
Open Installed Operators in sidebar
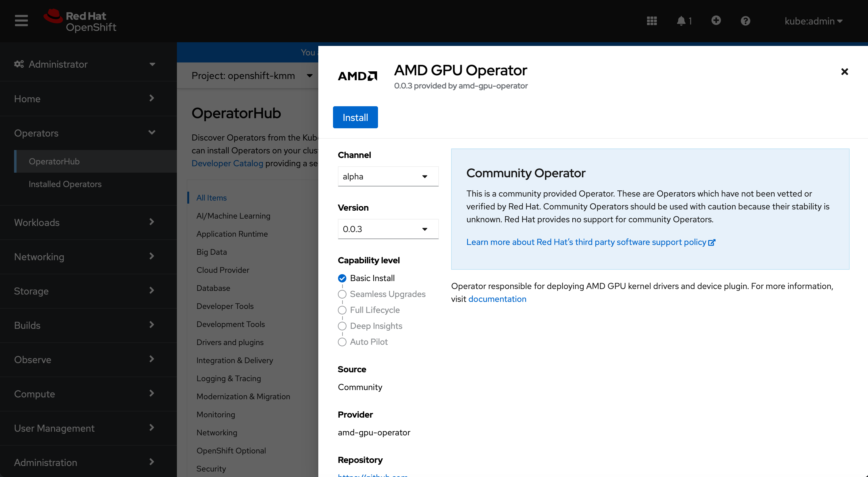65,184
